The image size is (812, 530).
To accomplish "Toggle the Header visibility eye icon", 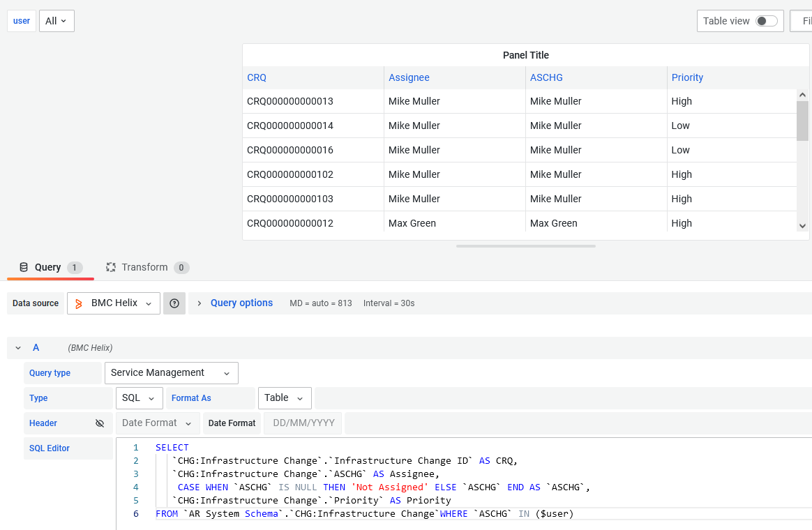I will click(x=100, y=423).
